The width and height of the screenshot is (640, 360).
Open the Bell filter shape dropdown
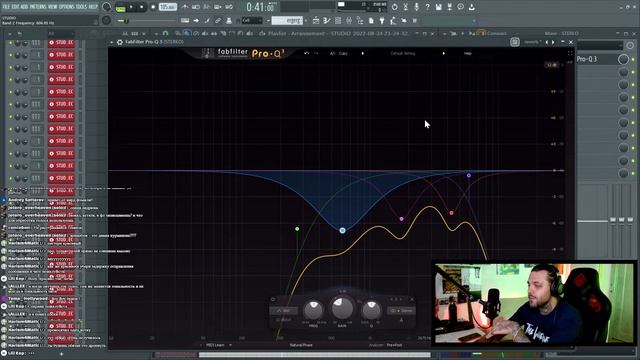pyautogui.click(x=284, y=311)
